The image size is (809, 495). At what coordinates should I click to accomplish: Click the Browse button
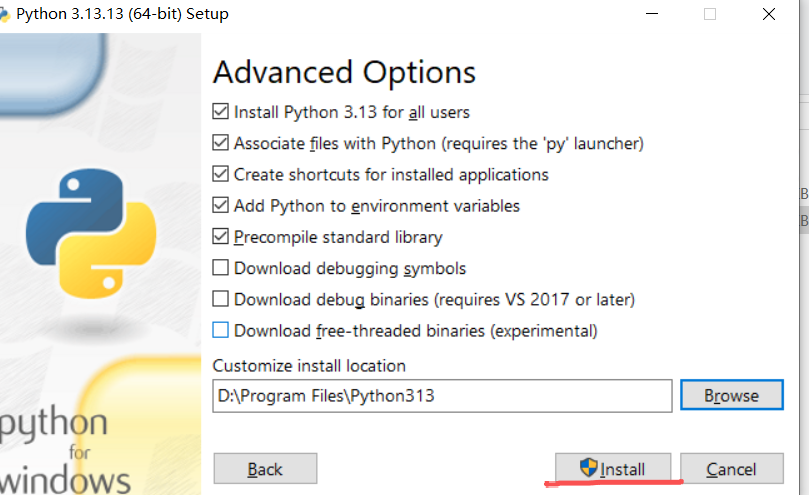tap(732, 395)
